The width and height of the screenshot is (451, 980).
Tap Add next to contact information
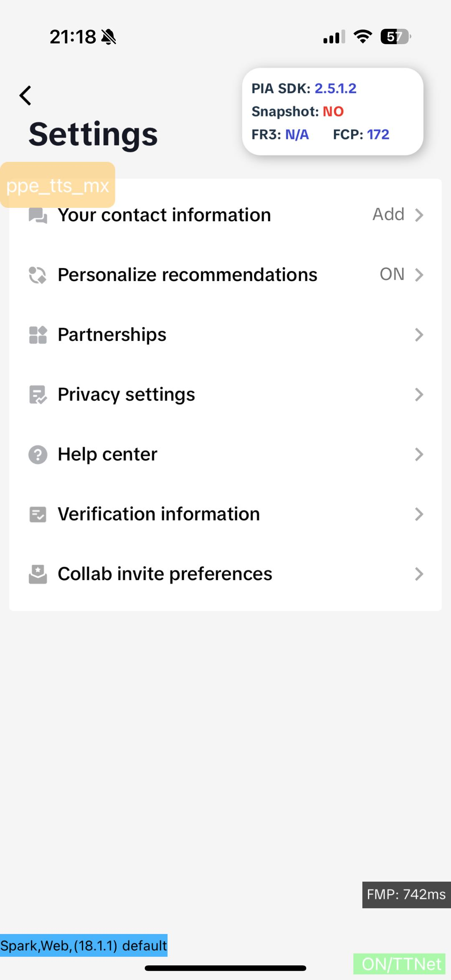388,215
